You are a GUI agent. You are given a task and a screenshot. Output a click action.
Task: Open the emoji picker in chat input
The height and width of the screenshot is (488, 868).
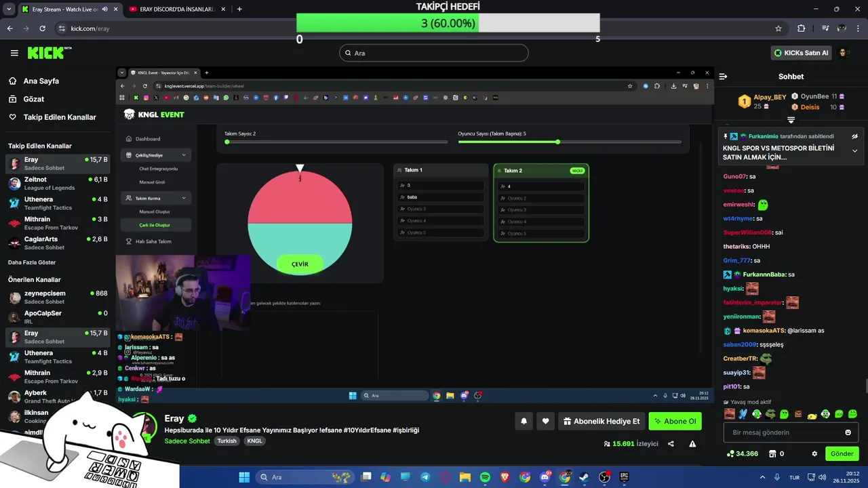pos(848,432)
